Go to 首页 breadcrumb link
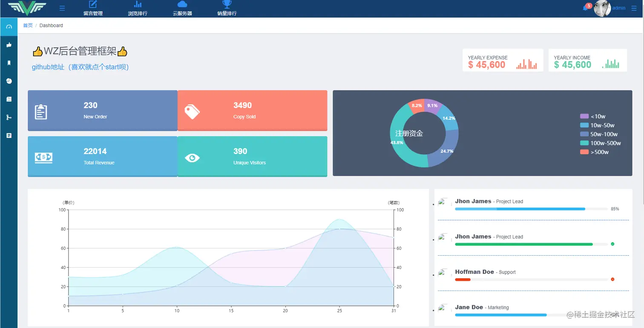This screenshot has width=644, height=328. 28,26
